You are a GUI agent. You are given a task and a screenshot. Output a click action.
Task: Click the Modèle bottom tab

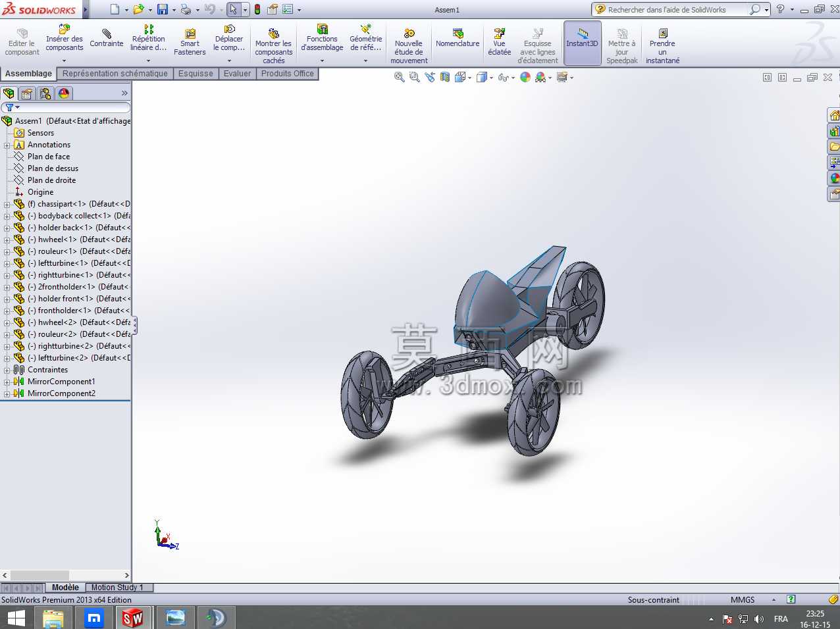pyautogui.click(x=65, y=588)
